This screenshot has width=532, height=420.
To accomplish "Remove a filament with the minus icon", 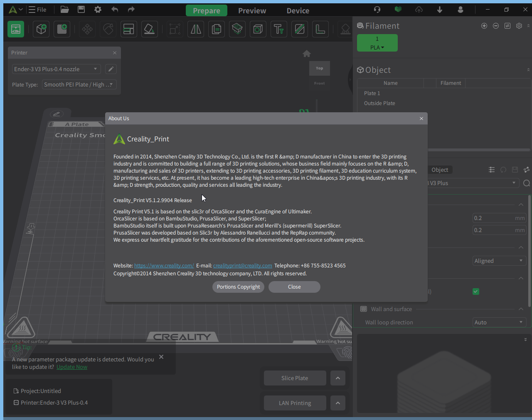I will pos(496,26).
